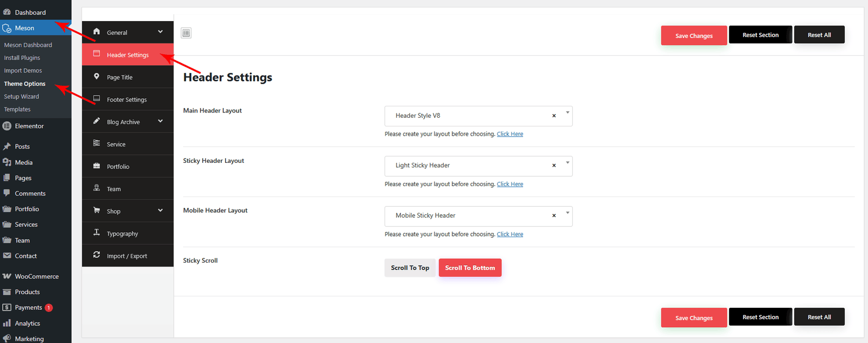This screenshot has height=343, width=868.
Task: Click the WooCommerce icon in admin sidebar
Action: click(7, 276)
